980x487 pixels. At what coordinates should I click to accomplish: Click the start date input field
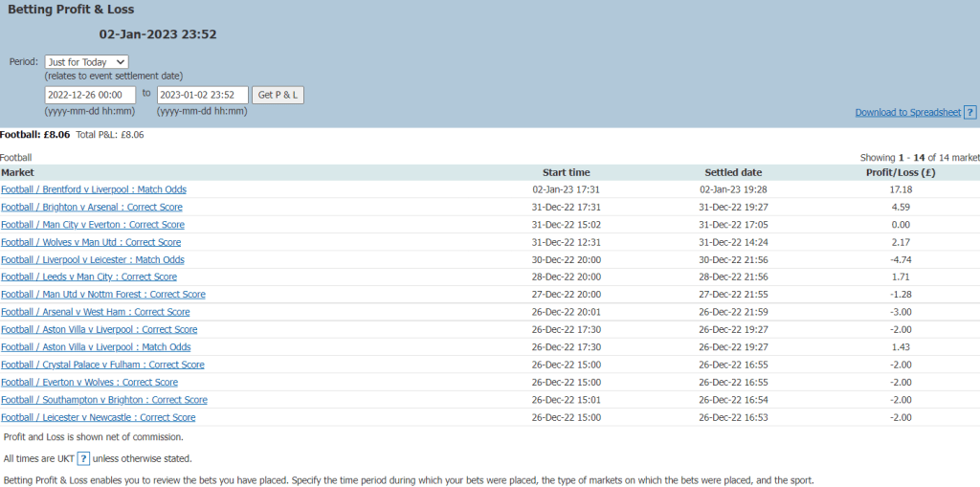click(90, 95)
